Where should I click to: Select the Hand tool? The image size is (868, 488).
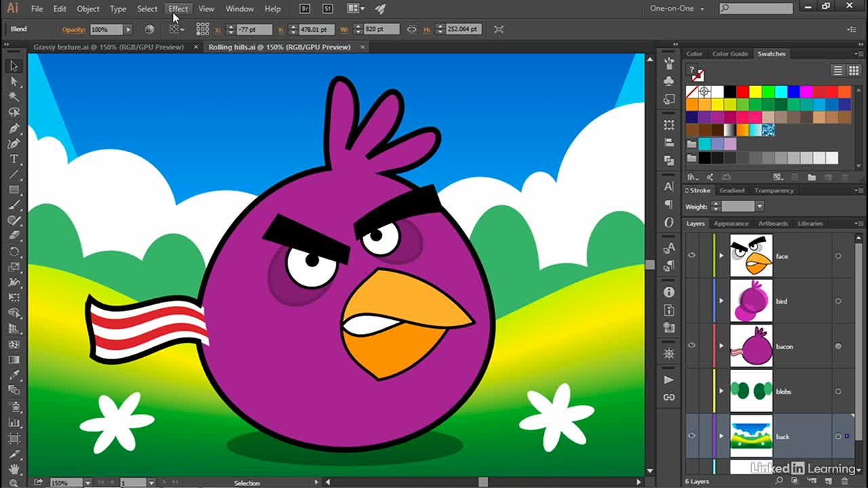pos(14,468)
